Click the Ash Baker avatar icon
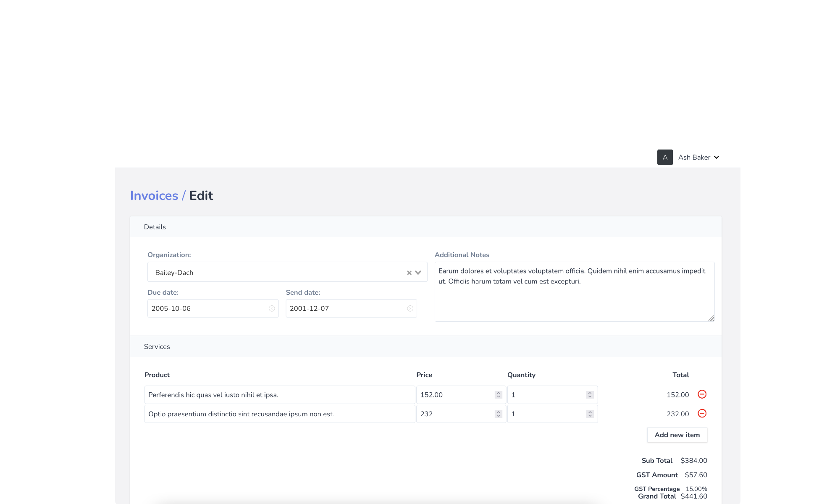840x504 pixels. (x=665, y=157)
